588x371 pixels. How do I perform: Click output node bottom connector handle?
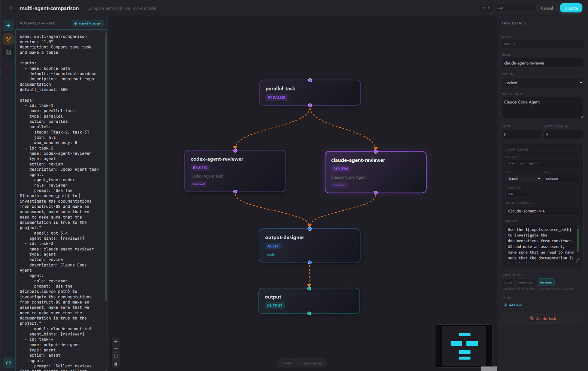[x=309, y=314]
